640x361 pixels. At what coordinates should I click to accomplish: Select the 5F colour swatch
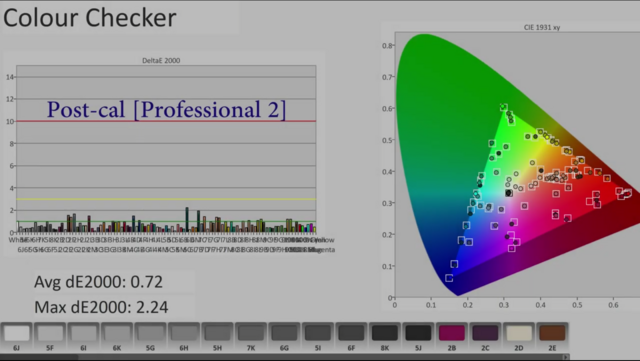pyautogui.click(x=50, y=333)
